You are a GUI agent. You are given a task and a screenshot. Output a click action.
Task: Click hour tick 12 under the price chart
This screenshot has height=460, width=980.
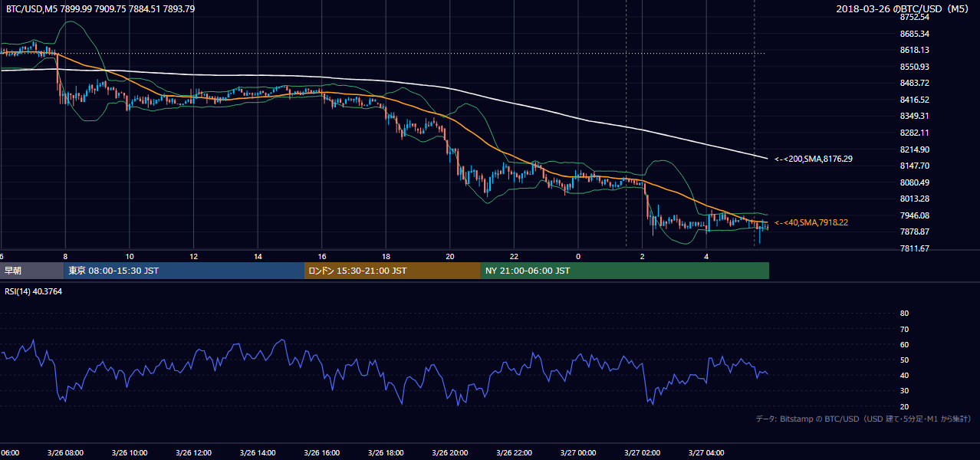(193, 256)
